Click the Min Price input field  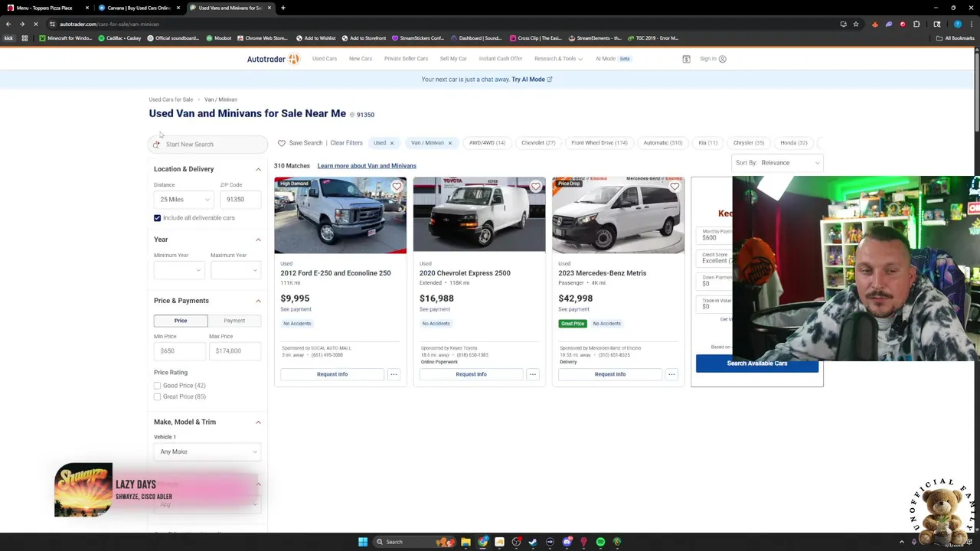coord(179,350)
